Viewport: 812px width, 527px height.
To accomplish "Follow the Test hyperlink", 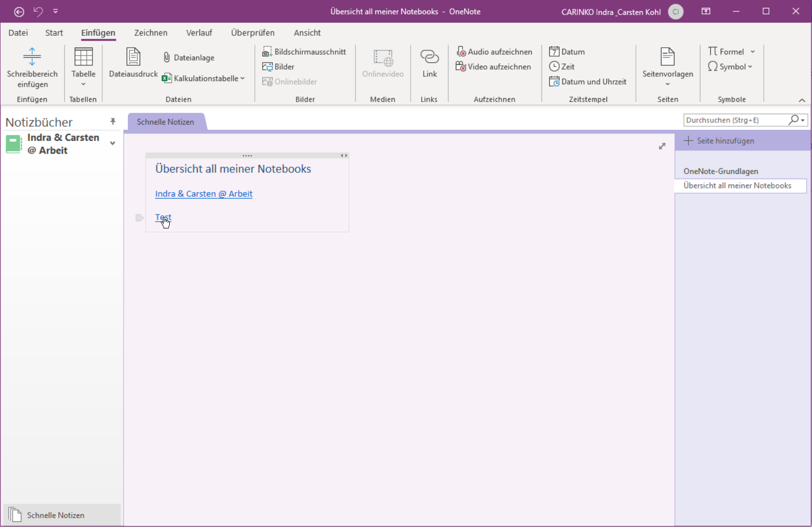I will pos(163,217).
